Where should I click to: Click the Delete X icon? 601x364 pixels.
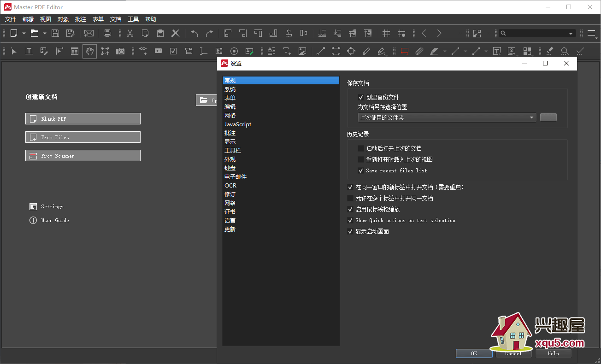pyautogui.click(x=176, y=33)
